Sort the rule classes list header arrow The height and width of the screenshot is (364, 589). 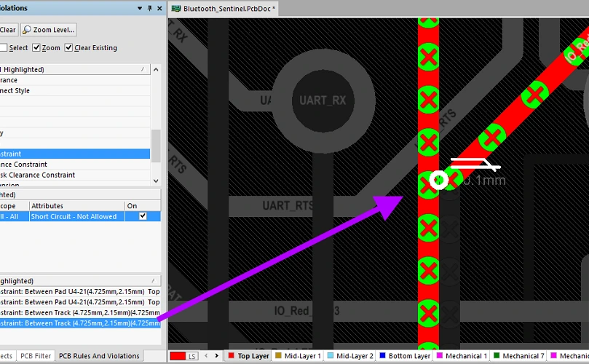click(x=143, y=69)
